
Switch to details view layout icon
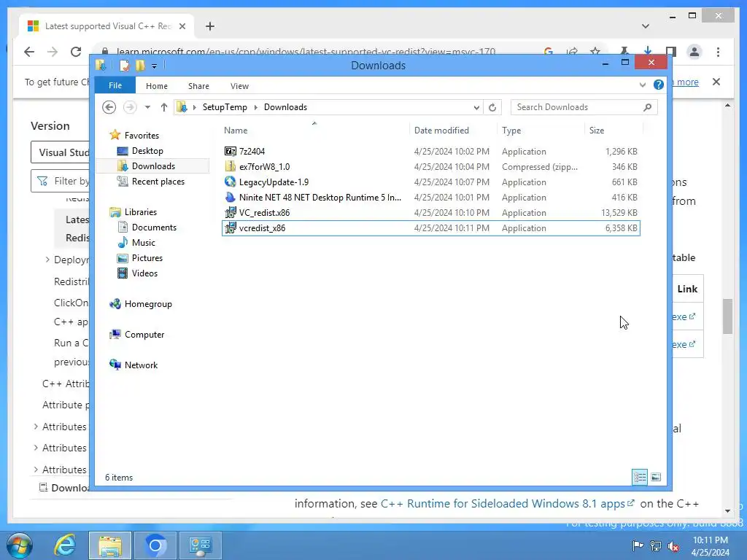[x=640, y=477]
